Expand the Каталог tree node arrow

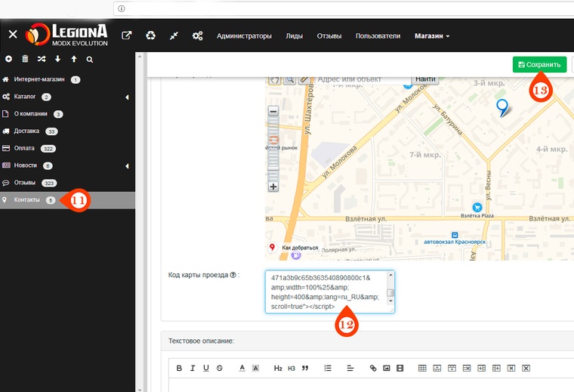coord(127,97)
